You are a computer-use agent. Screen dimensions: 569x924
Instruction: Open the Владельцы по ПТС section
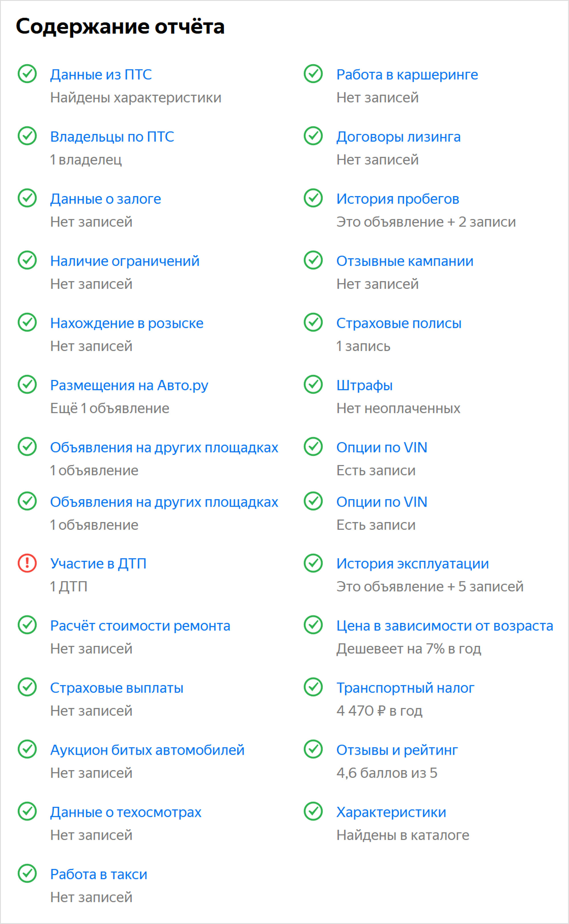point(112,137)
